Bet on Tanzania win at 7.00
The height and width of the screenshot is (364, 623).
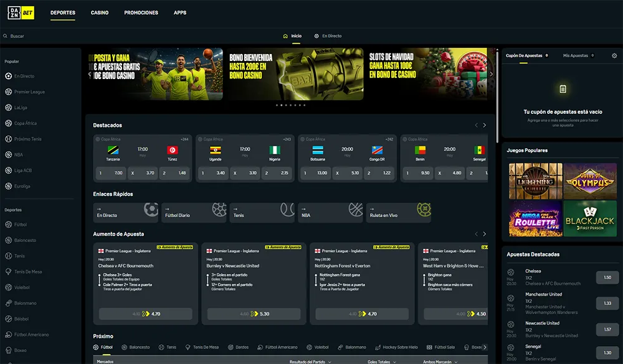pyautogui.click(x=111, y=173)
